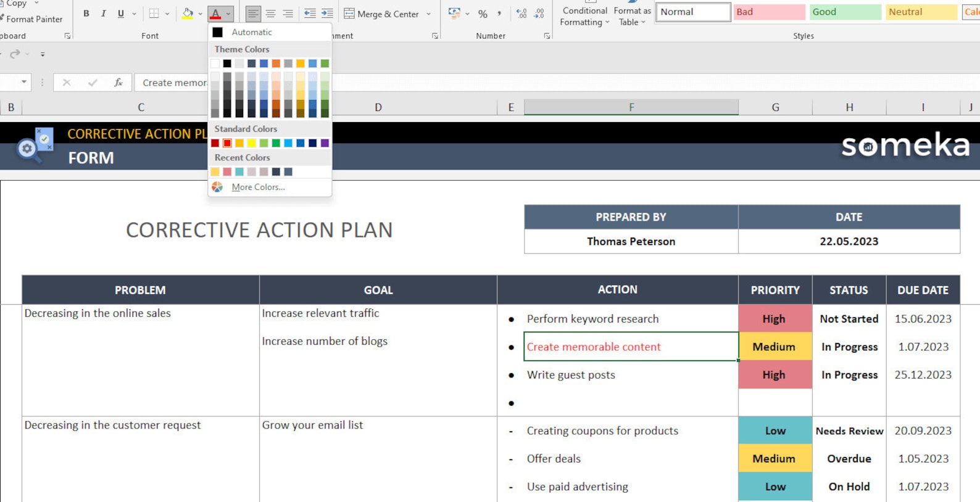Confirm formula bar entry (checkmark)
This screenshot has height=502, width=980.
(x=93, y=82)
